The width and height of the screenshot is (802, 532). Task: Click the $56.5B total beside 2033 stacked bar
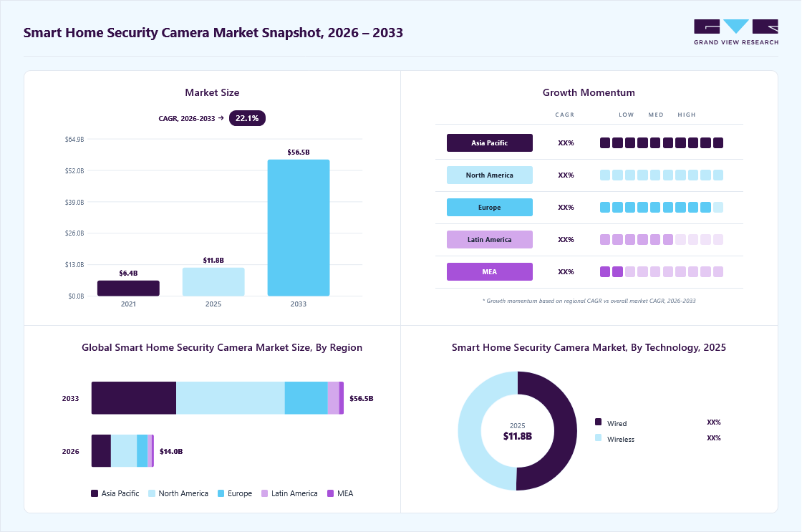pos(362,399)
